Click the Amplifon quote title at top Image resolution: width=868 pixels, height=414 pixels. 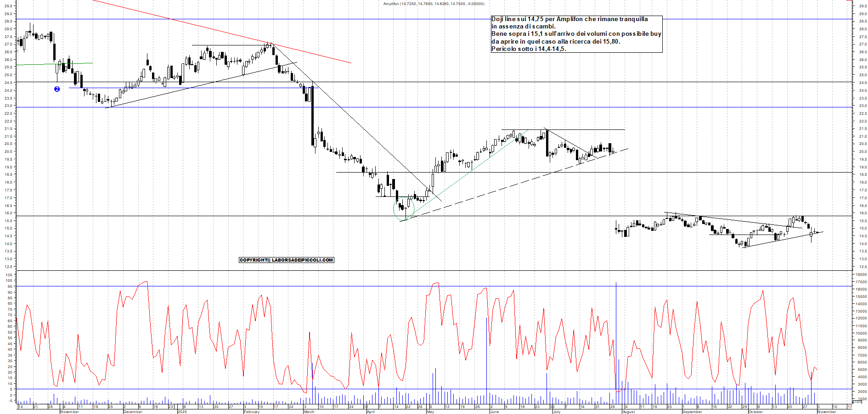pos(434,3)
